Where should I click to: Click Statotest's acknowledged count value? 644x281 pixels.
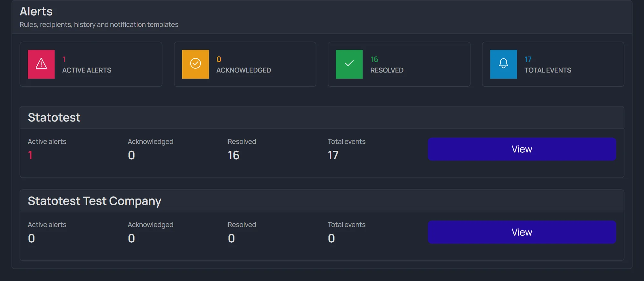tap(131, 155)
